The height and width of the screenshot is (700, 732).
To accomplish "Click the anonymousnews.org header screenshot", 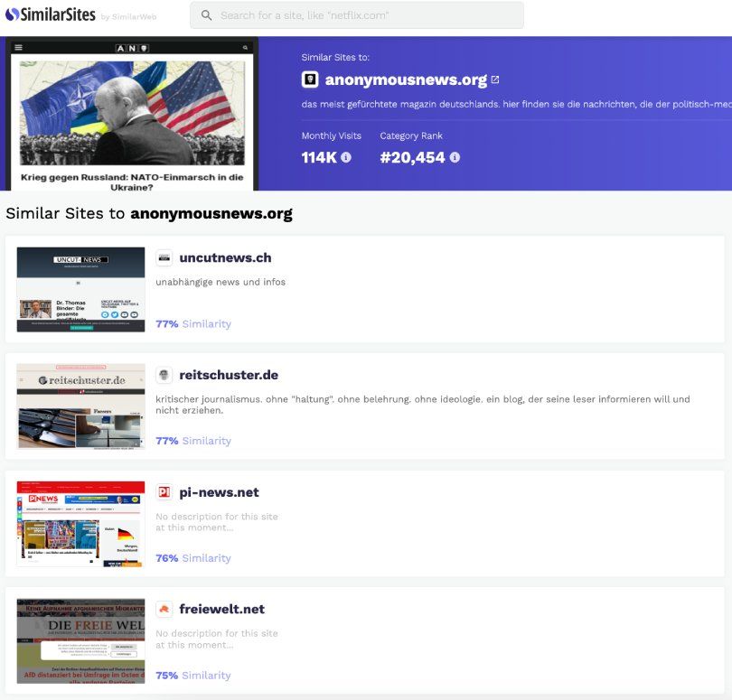I will tap(132, 115).
